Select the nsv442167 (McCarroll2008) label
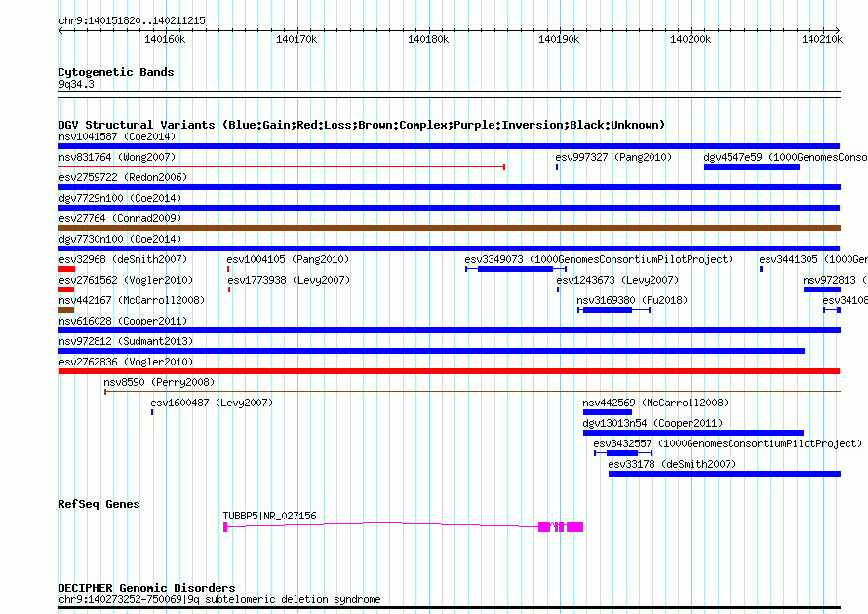 132,300
